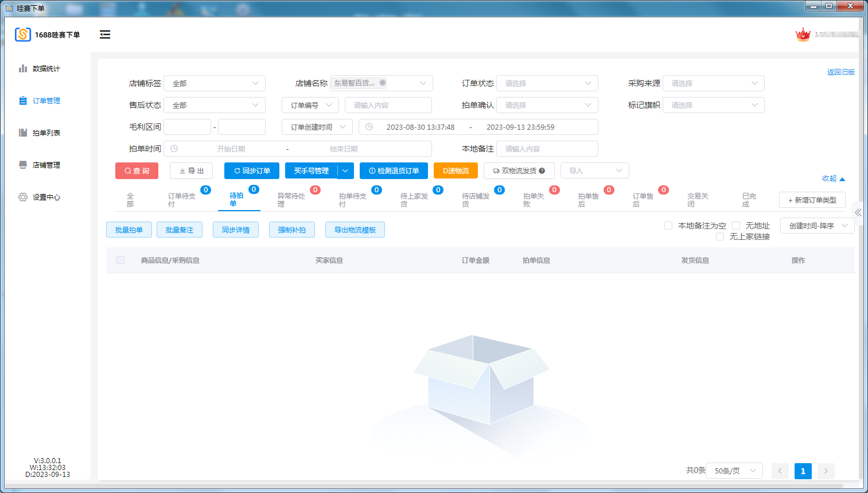Expand the 售后状态 dropdown
Viewport: 868px width, 493px height.
[x=215, y=105]
